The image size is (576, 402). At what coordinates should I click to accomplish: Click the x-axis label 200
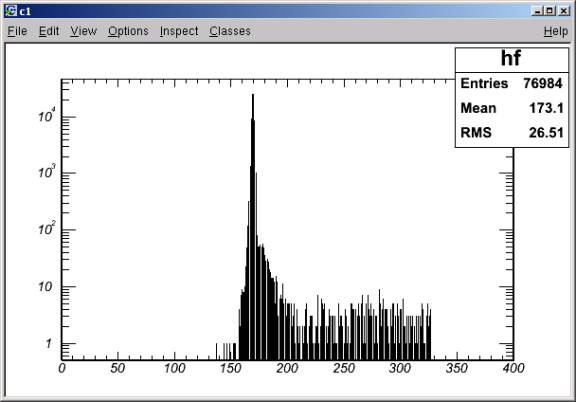click(287, 368)
